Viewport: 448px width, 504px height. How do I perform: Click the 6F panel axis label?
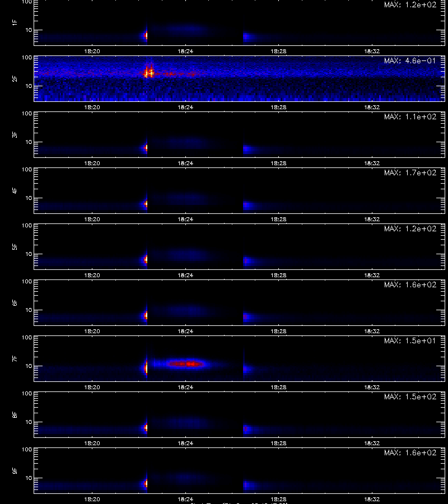coord(15,302)
